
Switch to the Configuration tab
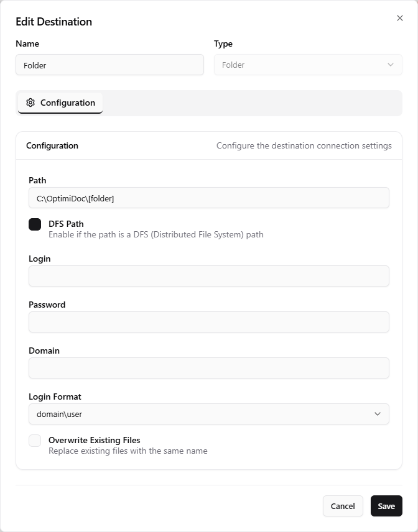click(60, 103)
